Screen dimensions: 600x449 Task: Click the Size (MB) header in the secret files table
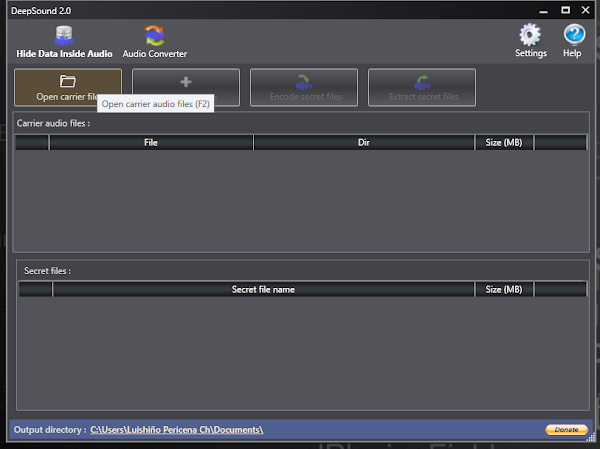504,289
